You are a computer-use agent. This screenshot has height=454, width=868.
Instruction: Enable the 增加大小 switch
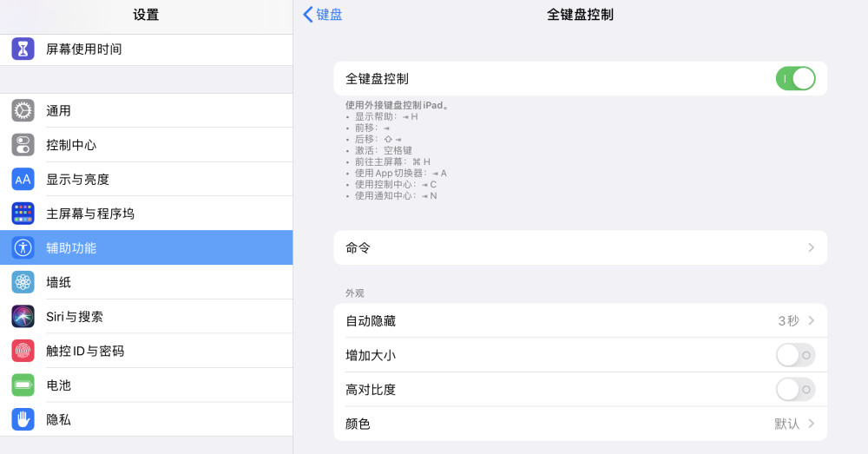(x=795, y=355)
